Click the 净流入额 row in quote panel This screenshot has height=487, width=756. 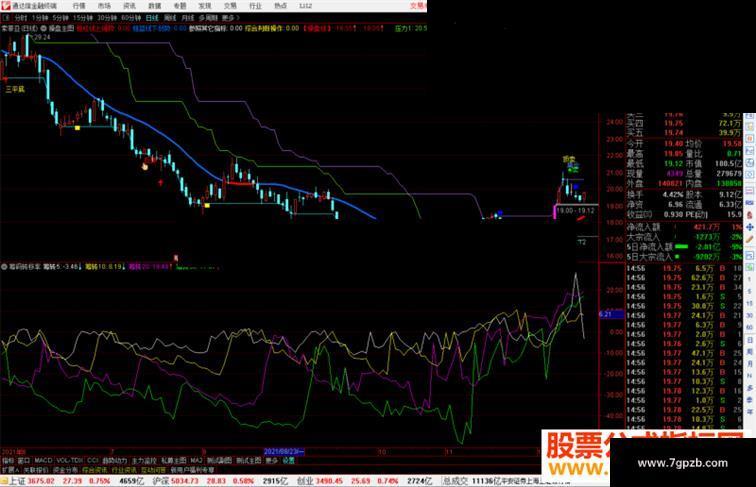pyautogui.click(x=684, y=227)
